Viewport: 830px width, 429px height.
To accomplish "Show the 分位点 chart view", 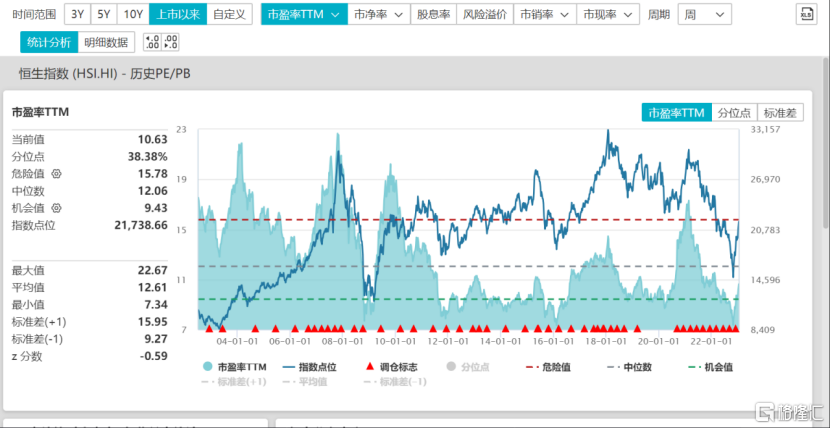I will click(x=734, y=112).
